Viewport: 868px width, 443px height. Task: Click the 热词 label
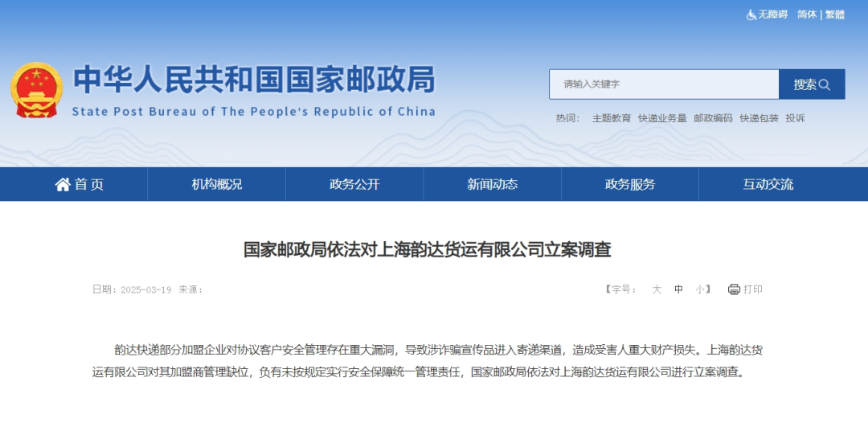click(567, 118)
